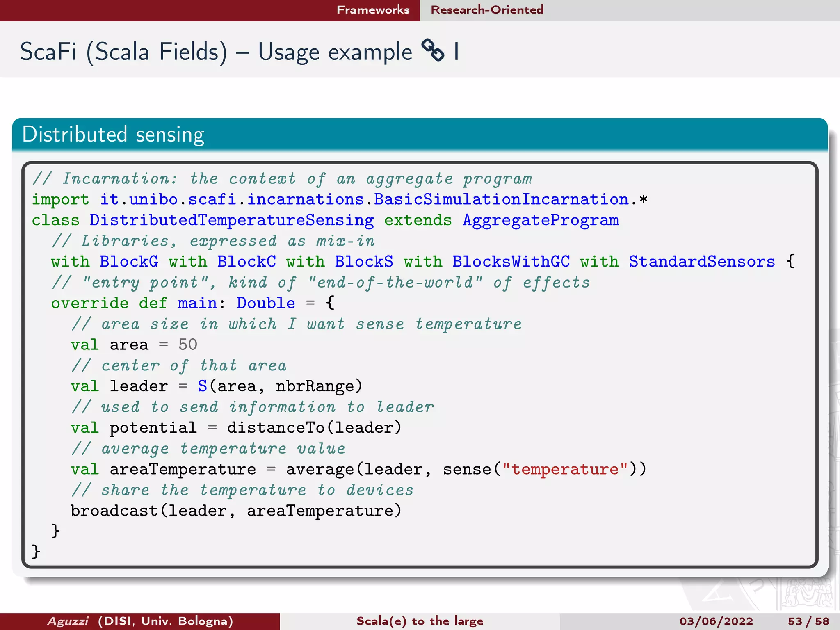The image size is (840, 630).
Task: Click the class name DistributedTemperatureSensing
Action: [x=232, y=220]
